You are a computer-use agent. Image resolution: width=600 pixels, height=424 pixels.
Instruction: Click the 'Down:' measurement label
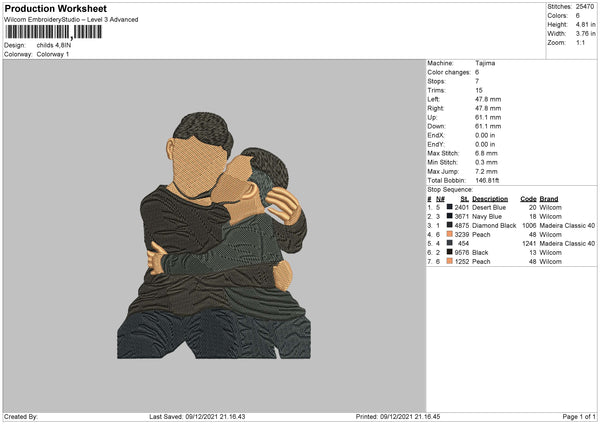pyautogui.click(x=436, y=126)
